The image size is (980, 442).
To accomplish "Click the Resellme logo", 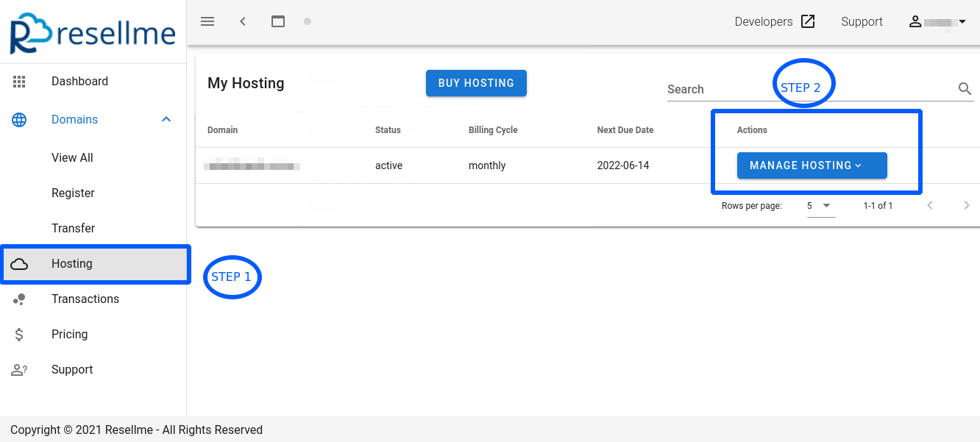I will click(93, 33).
